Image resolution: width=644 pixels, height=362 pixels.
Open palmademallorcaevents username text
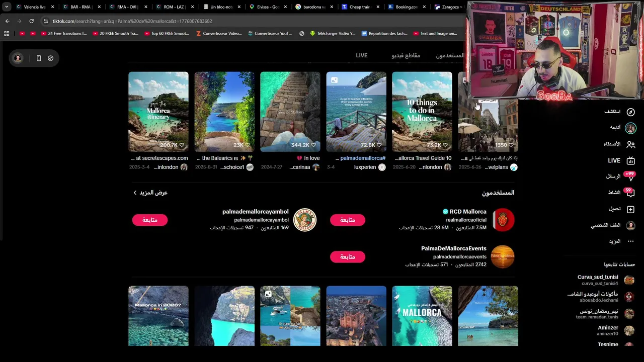pyautogui.click(x=460, y=257)
